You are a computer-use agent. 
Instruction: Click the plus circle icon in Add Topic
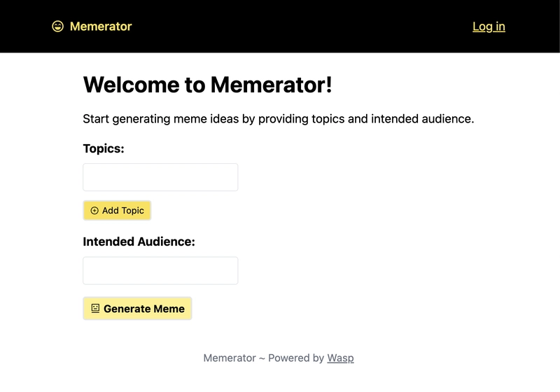click(94, 211)
